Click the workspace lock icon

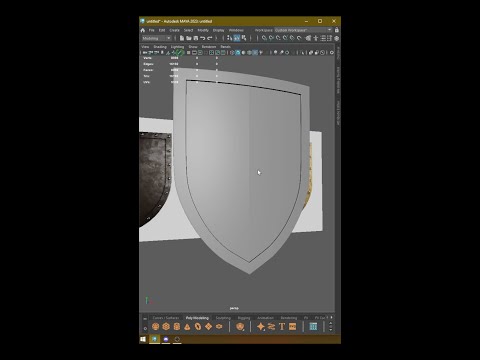click(337, 30)
